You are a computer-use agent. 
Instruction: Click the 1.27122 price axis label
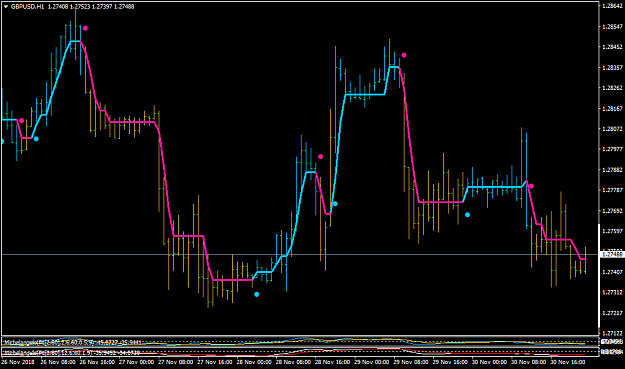tap(612, 333)
